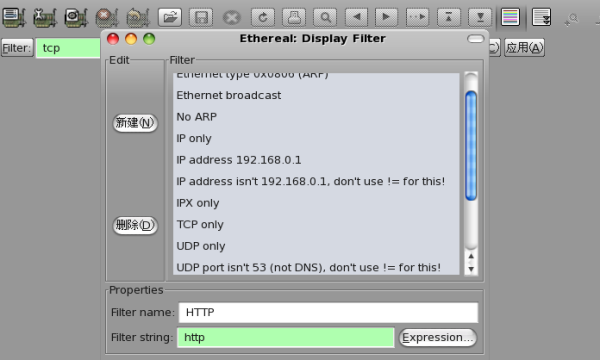Close the capture file icon
Viewport: 600px width, 360px height.
click(232, 17)
